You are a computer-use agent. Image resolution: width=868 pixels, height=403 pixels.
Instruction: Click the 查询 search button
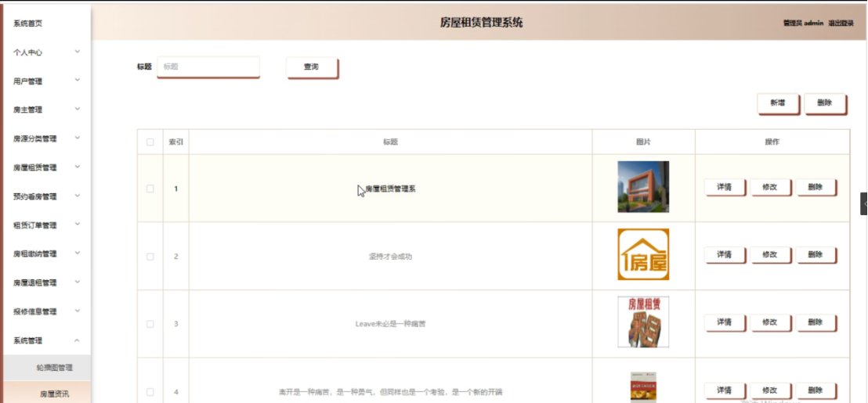point(312,67)
